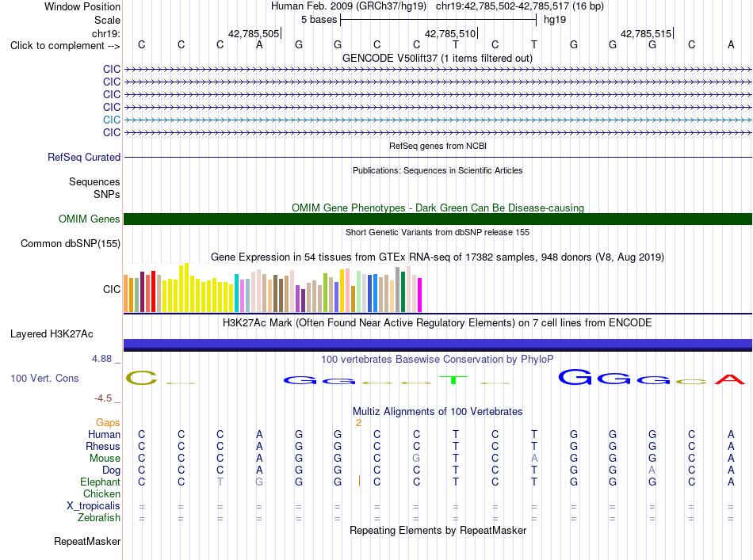Click the GENCODE V50lift37 track title
Screen dimensions: 753x560
(x=438, y=58)
